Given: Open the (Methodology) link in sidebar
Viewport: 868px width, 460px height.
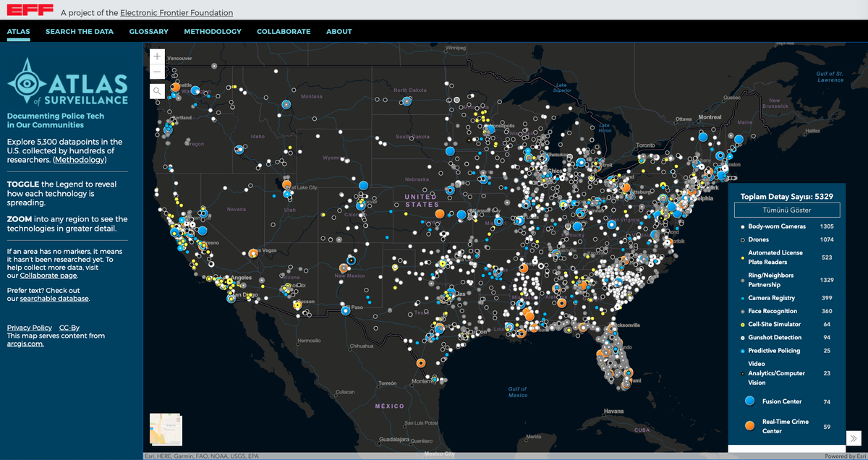Looking at the screenshot, I should (79, 159).
